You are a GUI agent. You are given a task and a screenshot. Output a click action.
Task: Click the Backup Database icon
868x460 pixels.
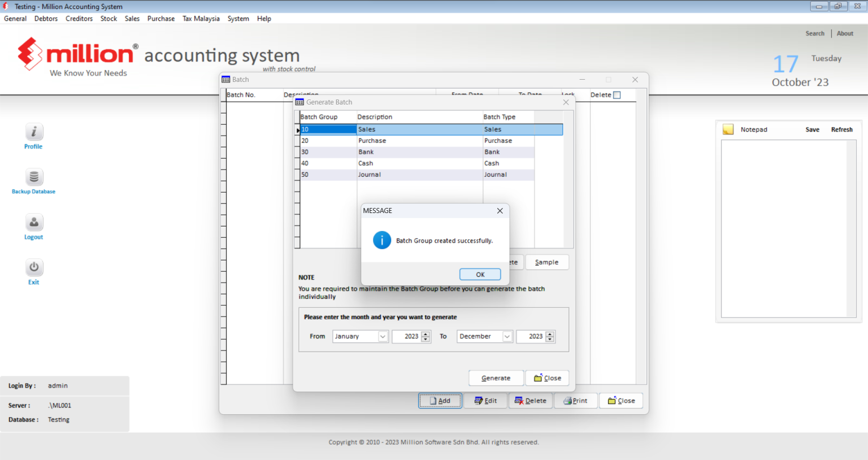click(33, 176)
